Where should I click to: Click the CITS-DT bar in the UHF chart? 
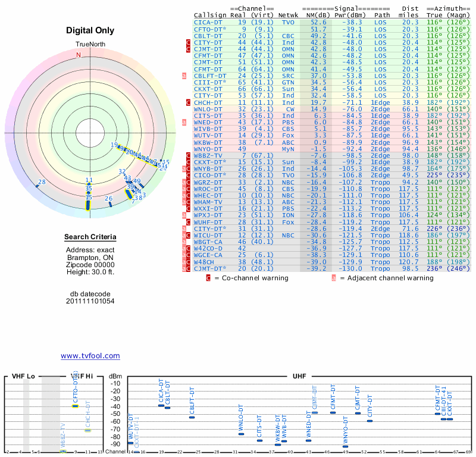pos(259,440)
